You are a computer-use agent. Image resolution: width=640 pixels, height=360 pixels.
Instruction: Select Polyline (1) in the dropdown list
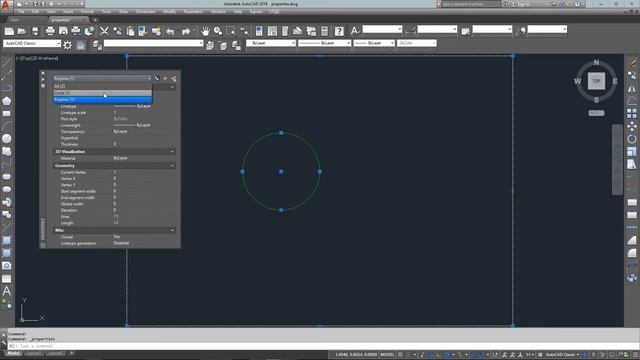coord(102,100)
